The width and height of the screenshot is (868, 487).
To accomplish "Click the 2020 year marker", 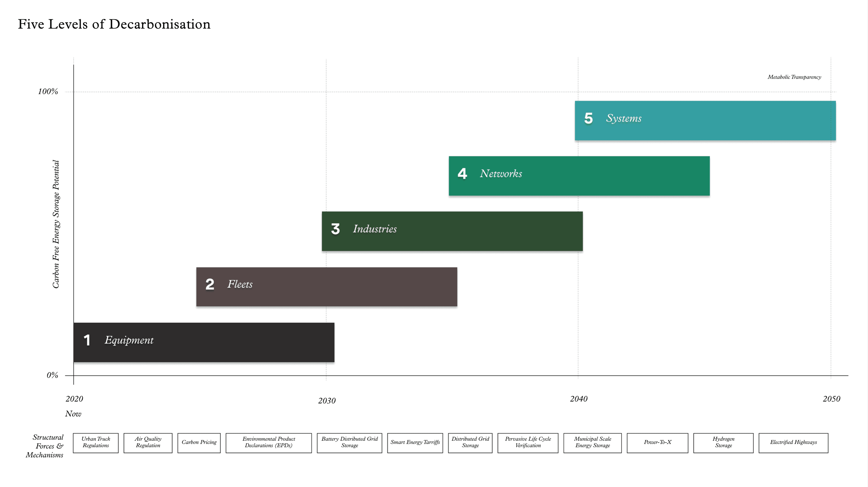I will 74,399.
